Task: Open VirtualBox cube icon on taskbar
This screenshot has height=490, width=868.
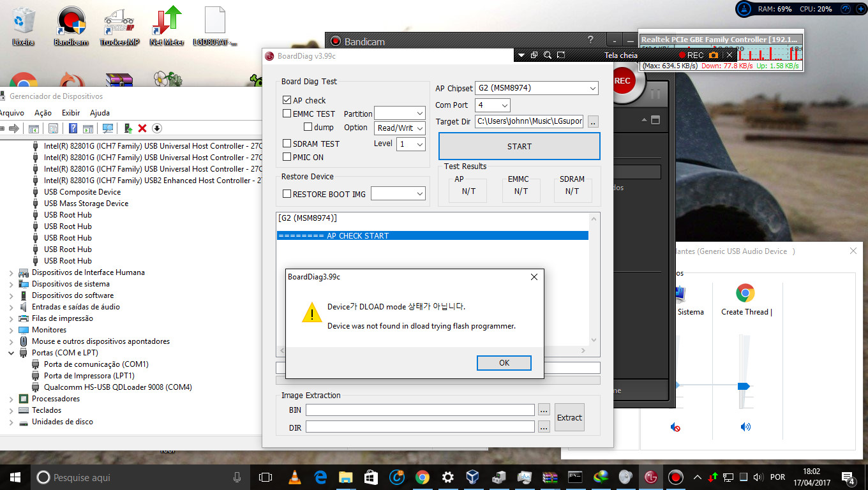Action: coord(473,477)
